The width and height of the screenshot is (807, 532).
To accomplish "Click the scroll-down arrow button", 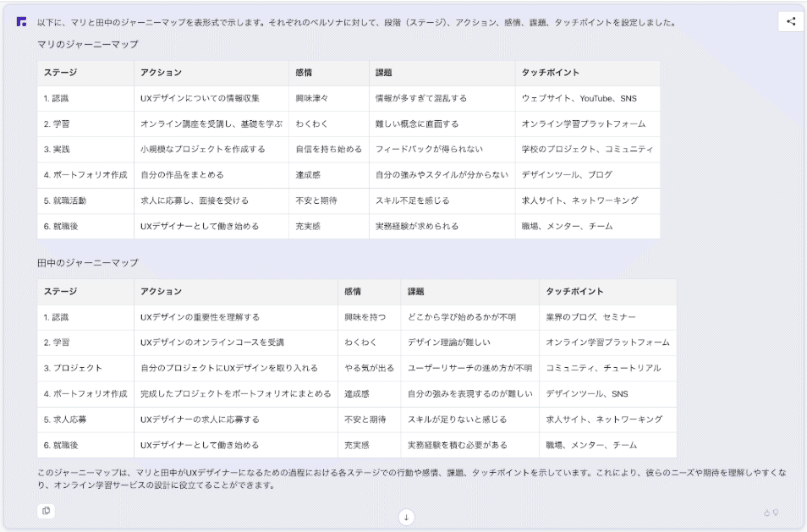I will (406, 517).
